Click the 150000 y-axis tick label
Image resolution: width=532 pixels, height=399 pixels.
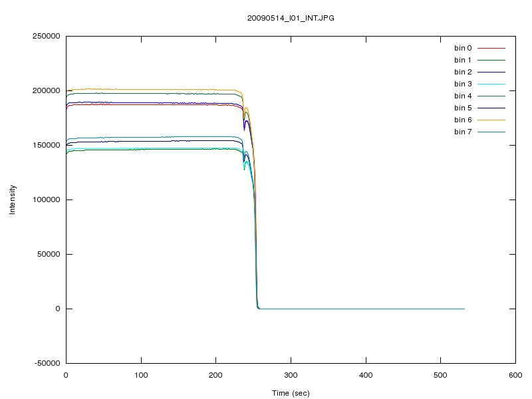click(46, 145)
